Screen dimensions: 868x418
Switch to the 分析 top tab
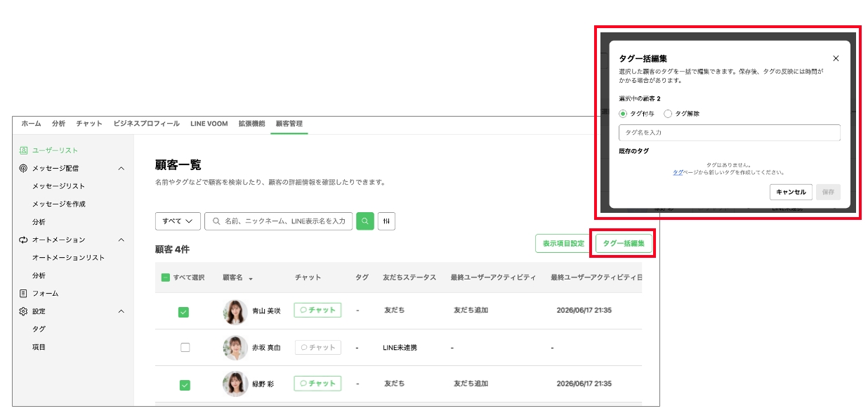pos(58,124)
